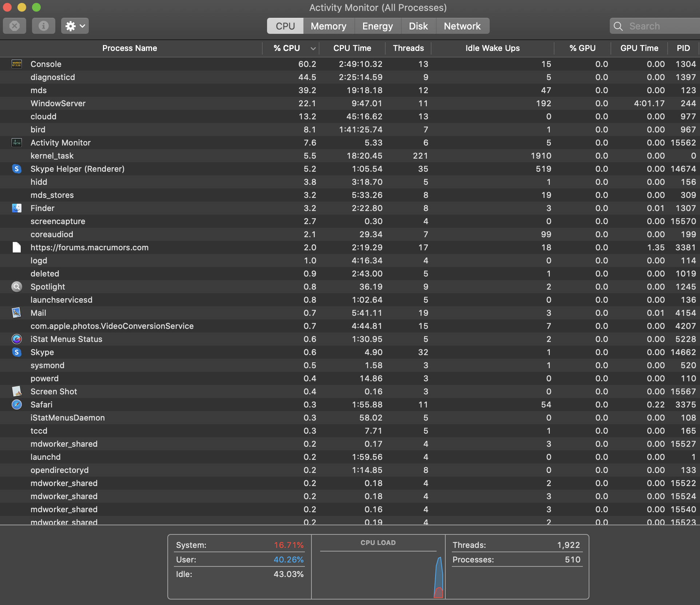This screenshot has width=700, height=605.
Task: Select the bird process row
Action: pyautogui.click(x=350, y=130)
